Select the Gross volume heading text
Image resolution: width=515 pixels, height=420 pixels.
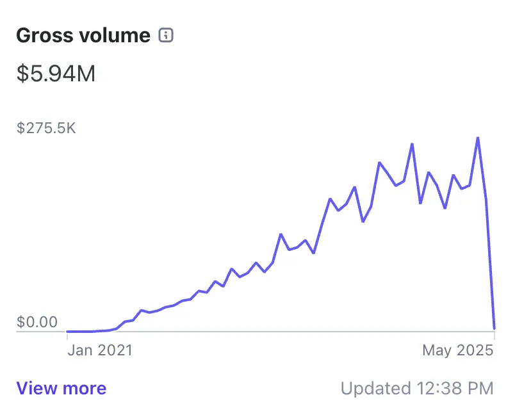click(83, 35)
